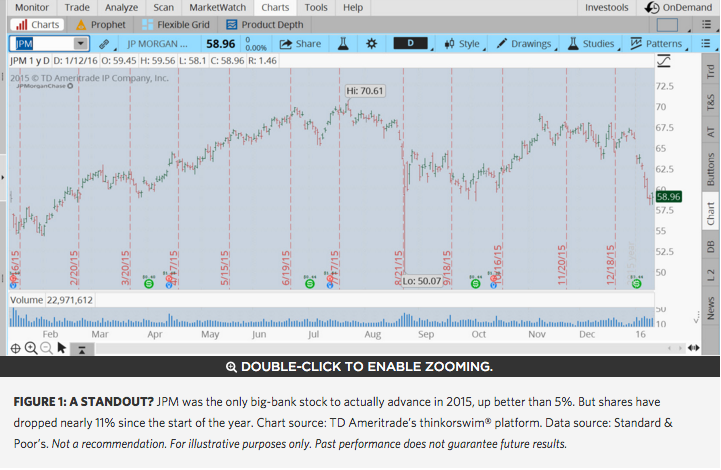Screen dimensions: 721x470
Task: Switch to Flexible Grid sub-tab
Action: point(176,24)
